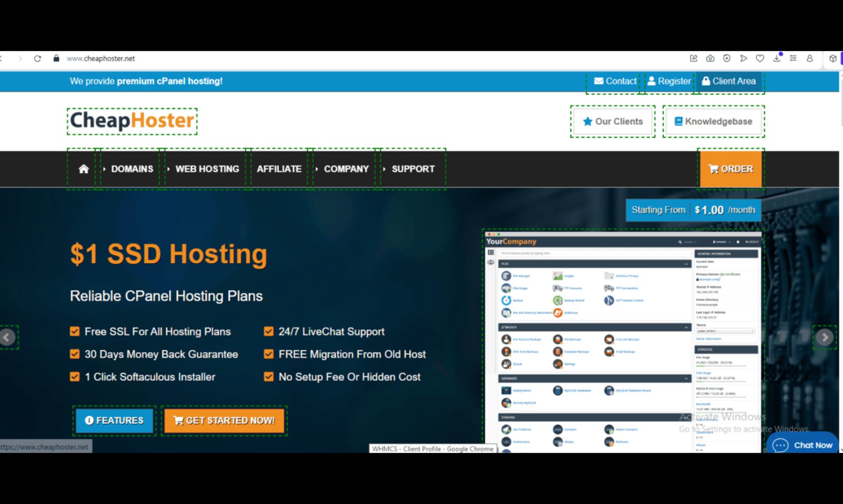Open the ad blocker shield icon
843x504 pixels.
click(727, 58)
